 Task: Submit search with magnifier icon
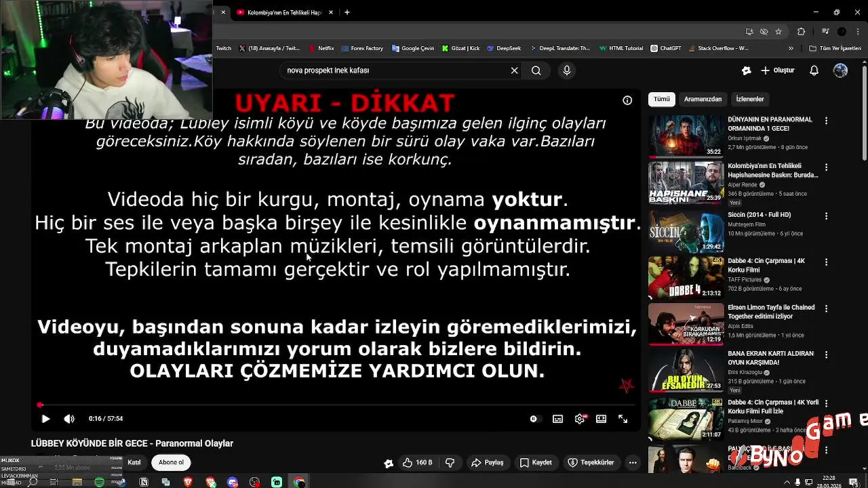pyautogui.click(x=536, y=70)
